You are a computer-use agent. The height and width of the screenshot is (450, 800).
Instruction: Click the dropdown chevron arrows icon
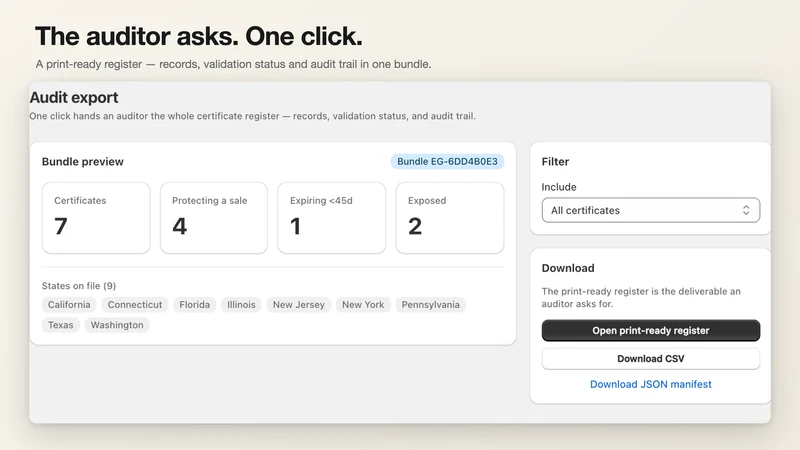coord(746,210)
